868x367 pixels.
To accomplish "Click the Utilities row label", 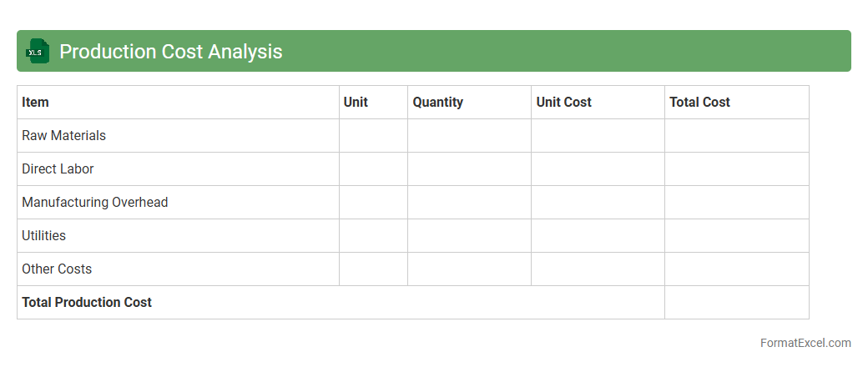I will pyautogui.click(x=44, y=235).
